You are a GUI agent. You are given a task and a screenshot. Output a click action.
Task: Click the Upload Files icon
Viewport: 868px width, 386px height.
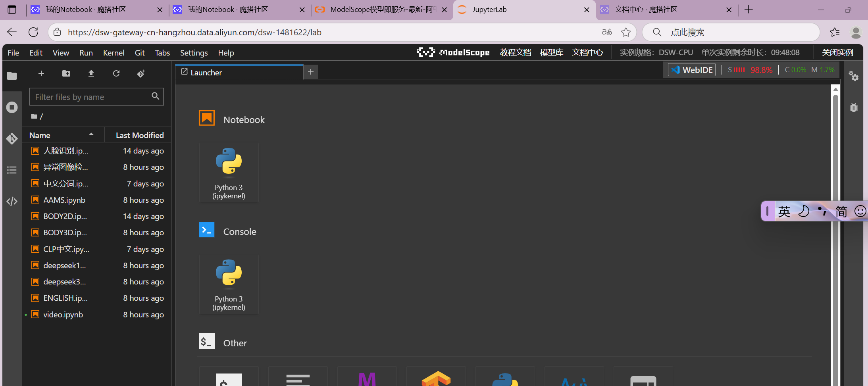tap(91, 73)
